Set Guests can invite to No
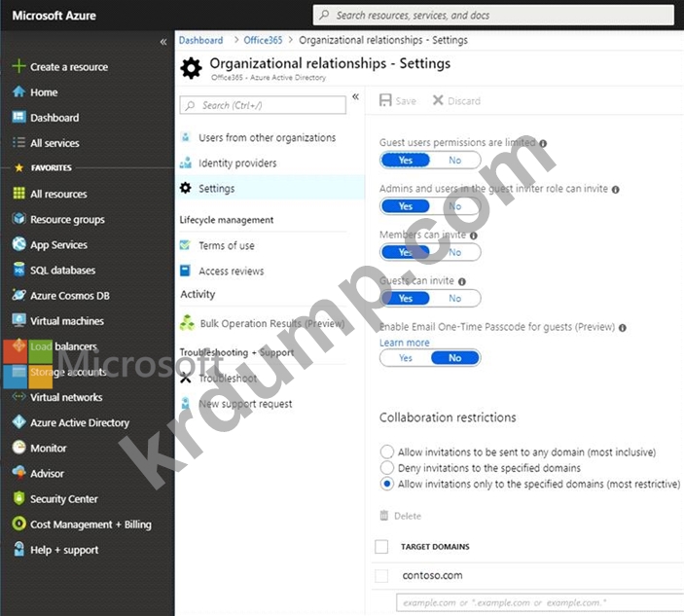 coord(454,298)
